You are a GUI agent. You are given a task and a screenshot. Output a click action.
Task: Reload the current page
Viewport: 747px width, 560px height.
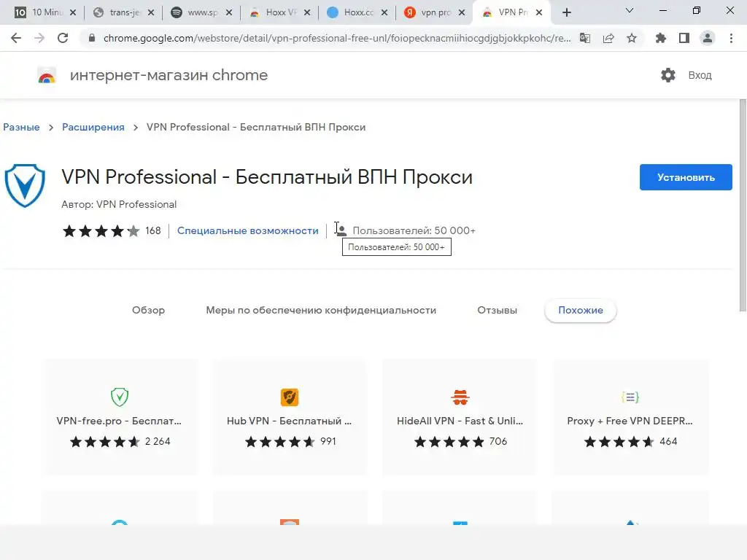click(63, 38)
